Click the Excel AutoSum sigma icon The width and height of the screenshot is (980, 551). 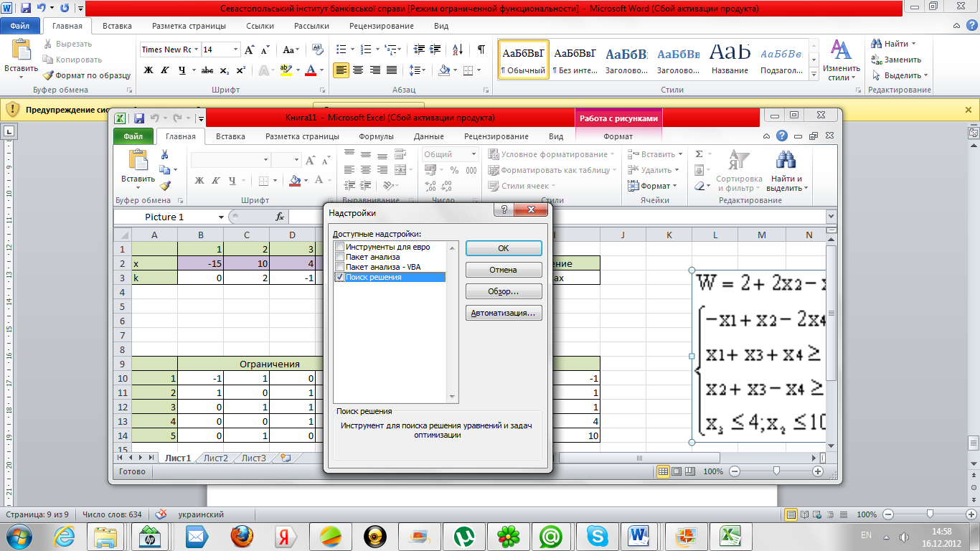(699, 154)
